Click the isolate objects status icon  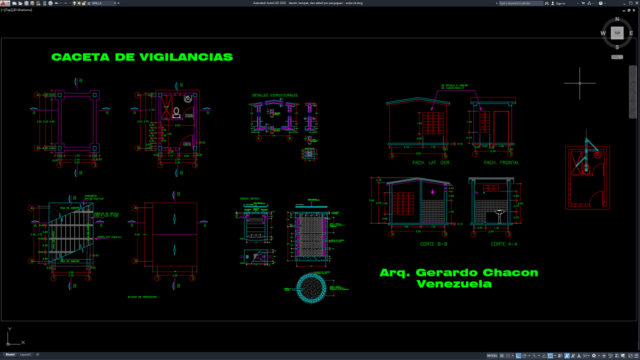(x=617, y=356)
